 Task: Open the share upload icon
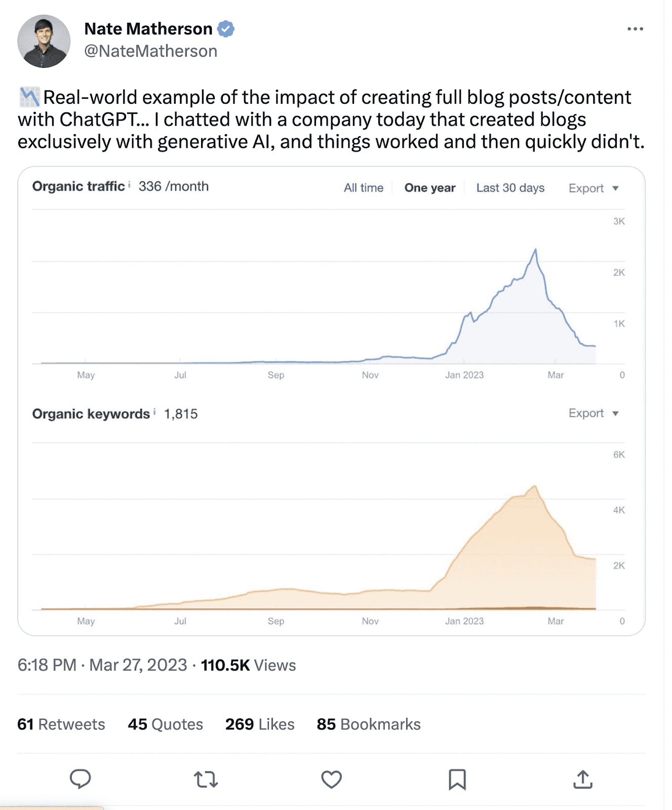(x=583, y=780)
